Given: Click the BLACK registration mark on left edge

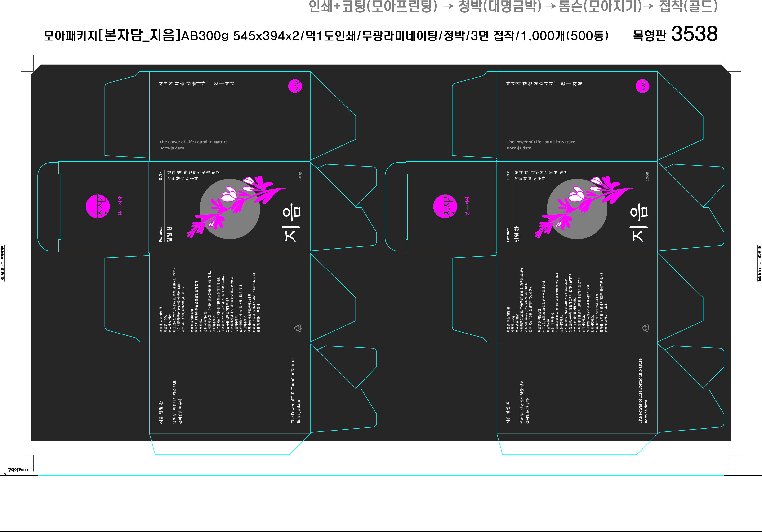Looking at the screenshot, I should [3, 263].
